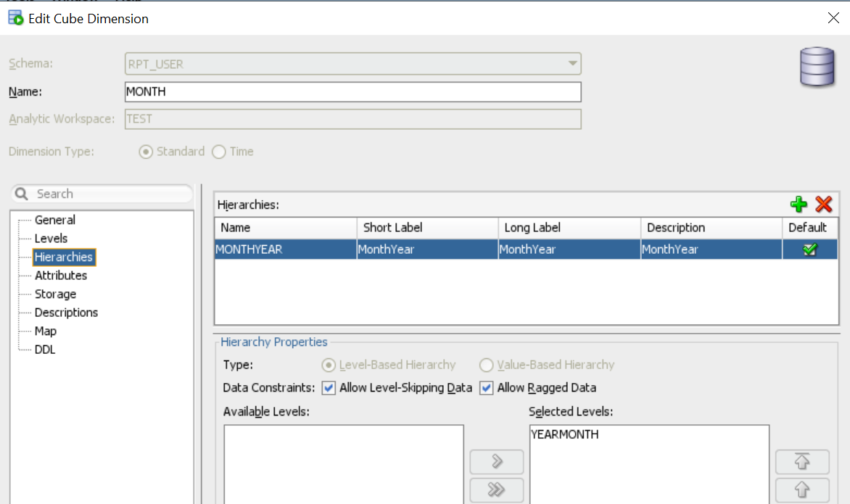The height and width of the screenshot is (504, 850).
Task: Move level to top with barred arrow
Action: pos(802,462)
